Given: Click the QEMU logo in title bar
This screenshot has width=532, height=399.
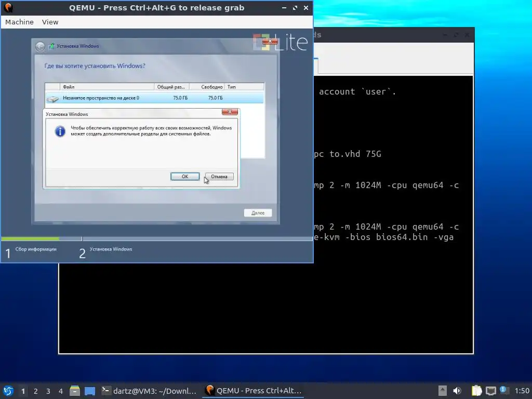Looking at the screenshot, I should [x=8, y=7].
